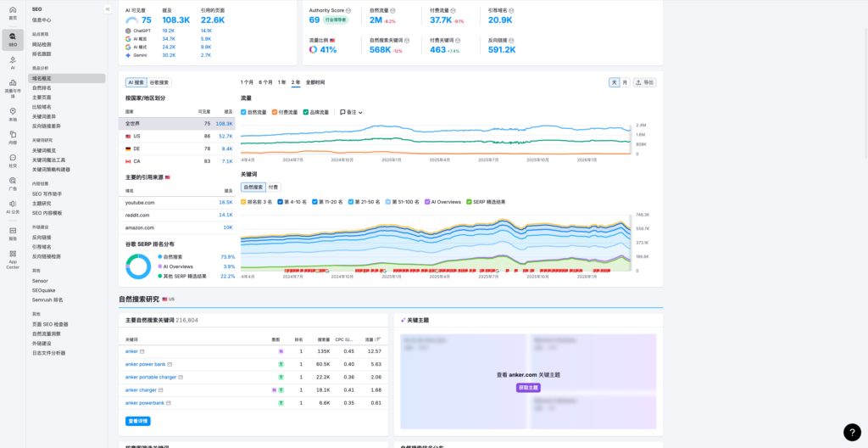Viewport: 868px width, 448px height.
Task: Toggle the SERP 精选结果 checkbox
Action: [470, 202]
